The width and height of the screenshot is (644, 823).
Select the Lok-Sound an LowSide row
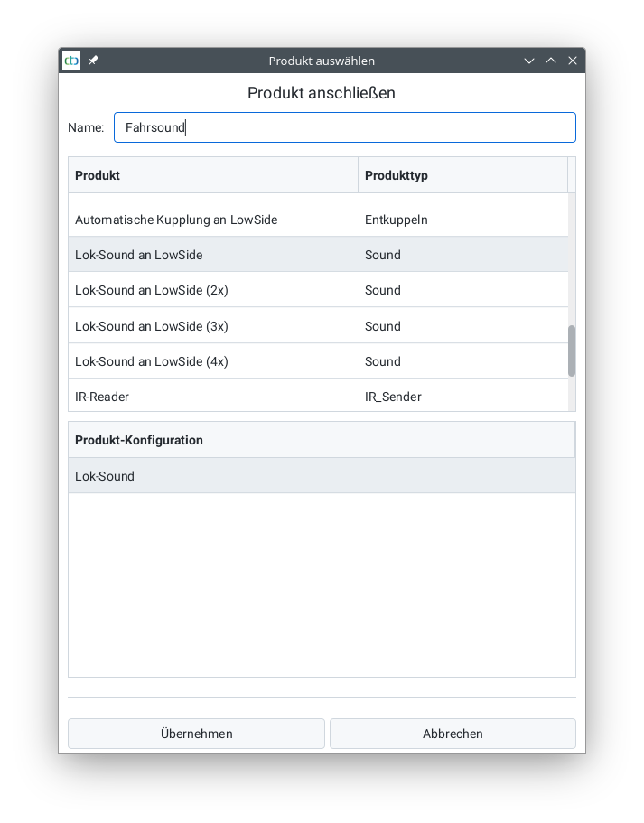point(139,255)
